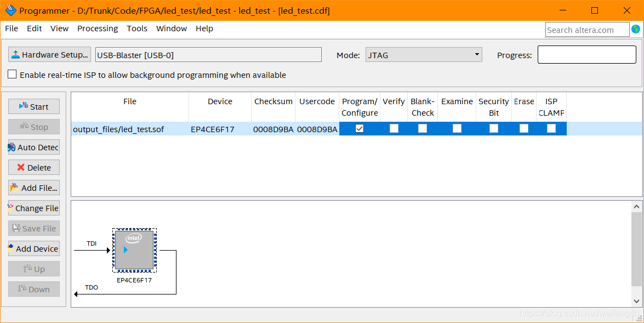644x323 pixels.
Task: Click the Change File button
Action: pos(33,208)
